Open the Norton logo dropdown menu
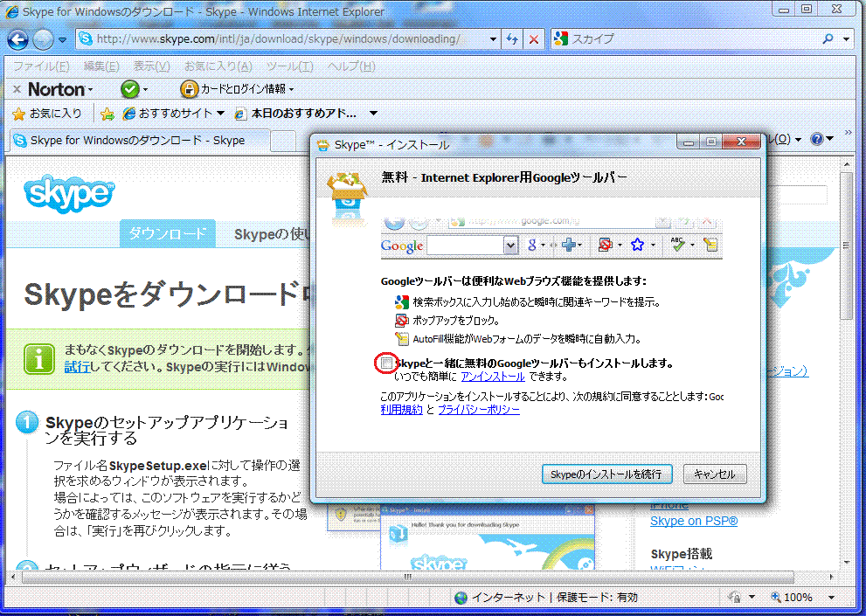 click(x=60, y=89)
